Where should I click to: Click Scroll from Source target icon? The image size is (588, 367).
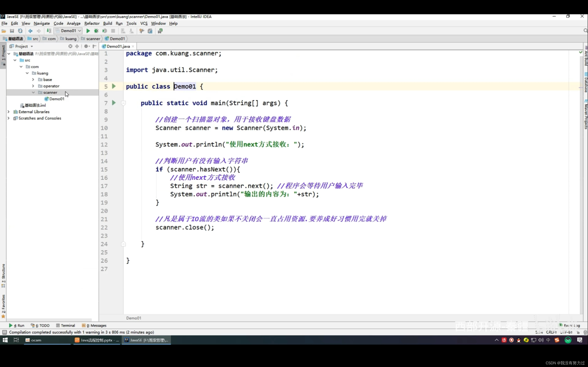coord(70,46)
